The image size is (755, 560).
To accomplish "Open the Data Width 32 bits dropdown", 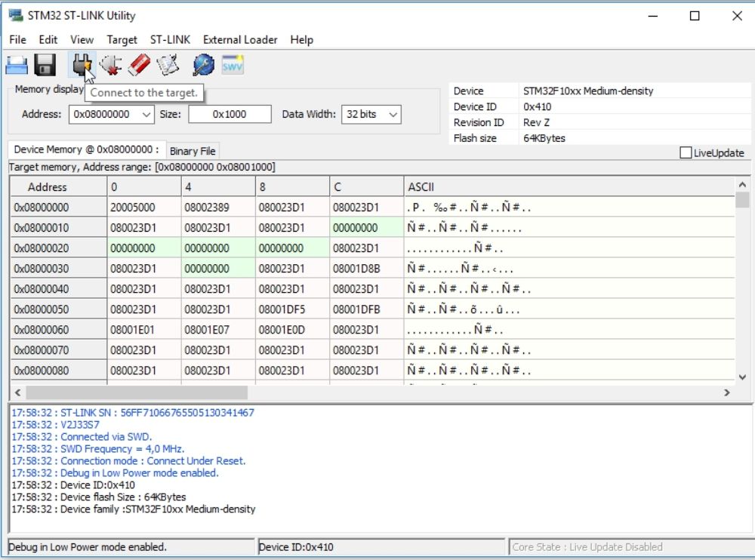I will [x=371, y=115].
